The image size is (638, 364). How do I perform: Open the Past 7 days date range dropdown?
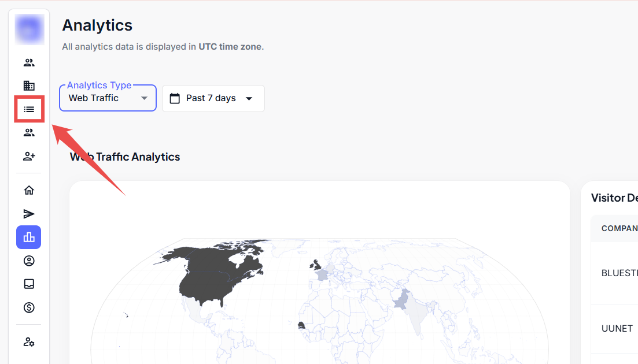coord(213,98)
